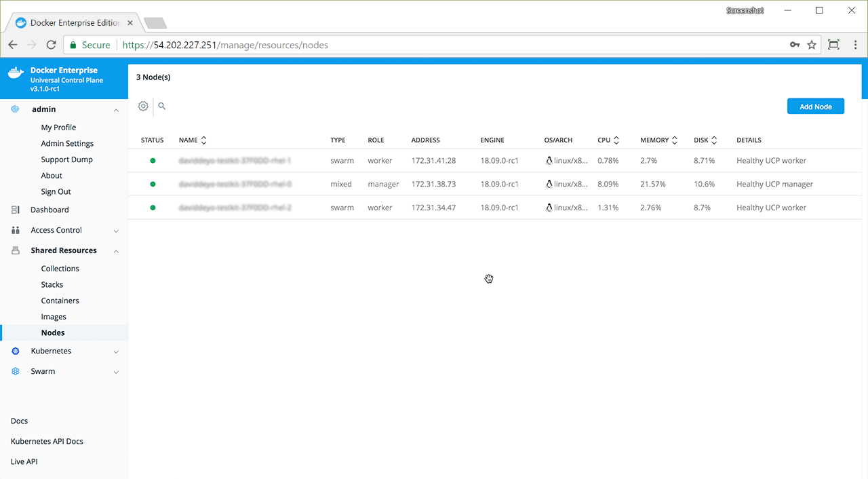This screenshot has height=479, width=868.
Task: Bookmark page with the star icon
Action: [x=812, y=45]
